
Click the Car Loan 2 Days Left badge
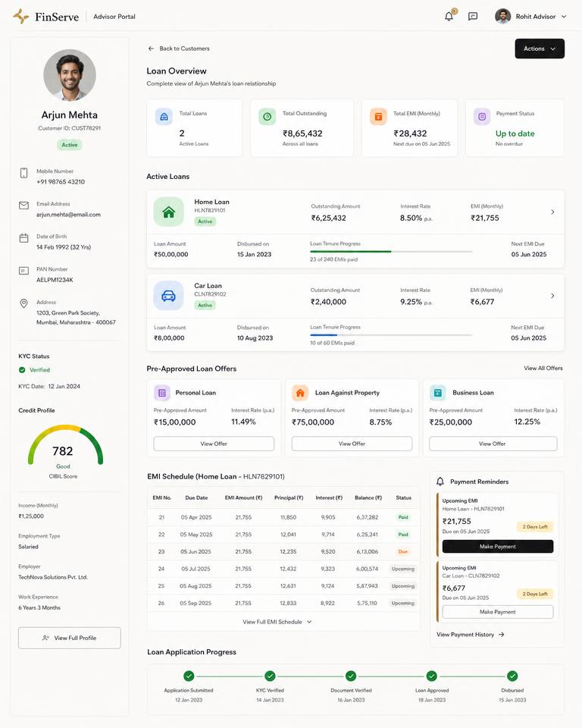535,594
